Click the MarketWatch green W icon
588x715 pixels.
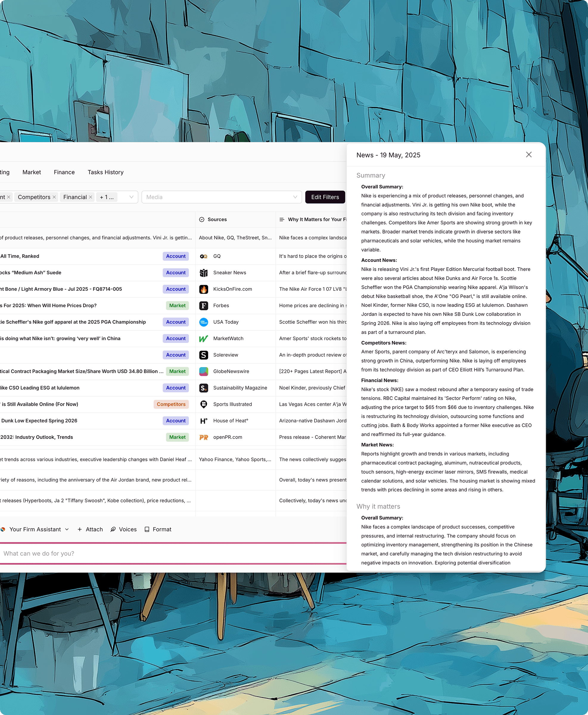coord(203,338)
